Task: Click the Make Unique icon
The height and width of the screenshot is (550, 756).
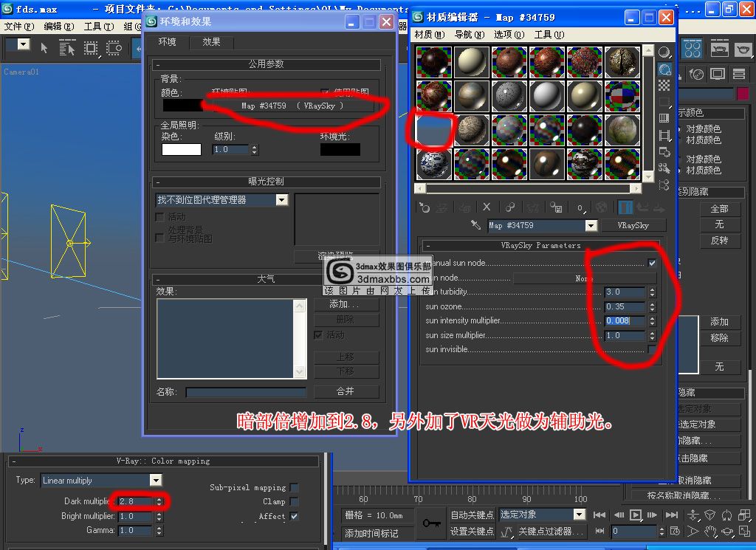Action: (x=509, y=207)
